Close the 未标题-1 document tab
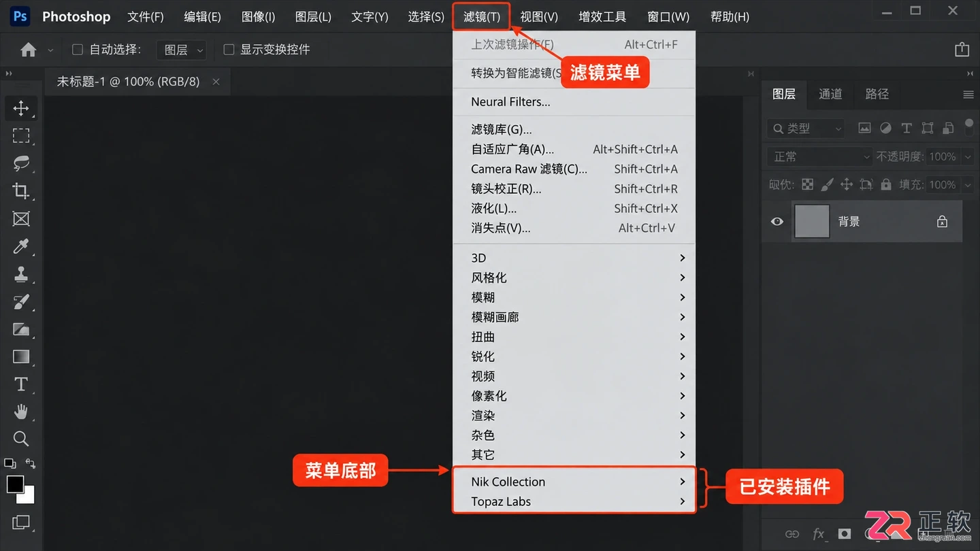The image size is (980, 551). (216, 82)
